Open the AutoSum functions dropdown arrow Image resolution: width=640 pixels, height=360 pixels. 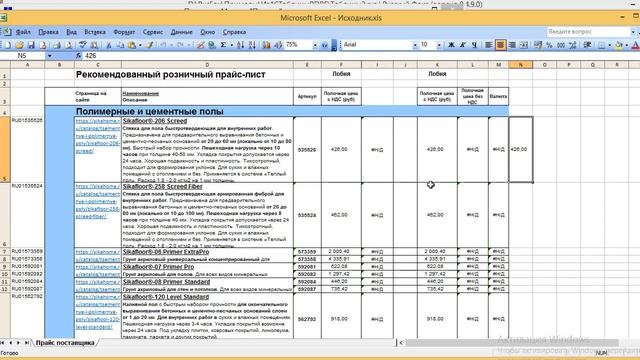click(231, 45)
